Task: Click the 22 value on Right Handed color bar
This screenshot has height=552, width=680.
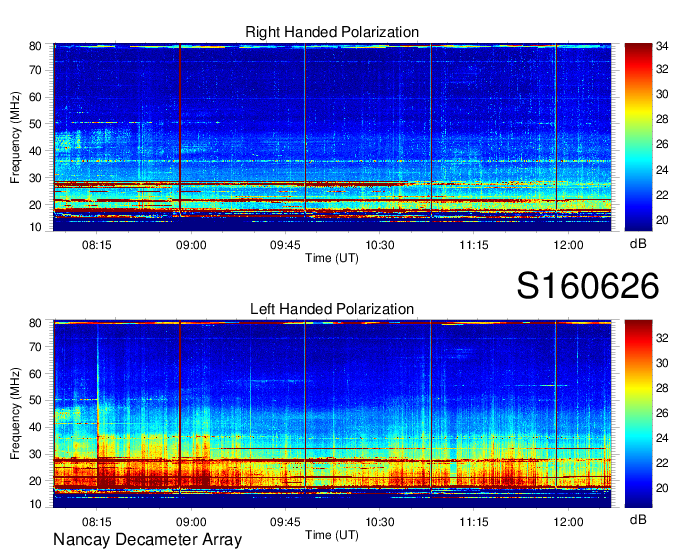Action: click(x=662, y=195)
